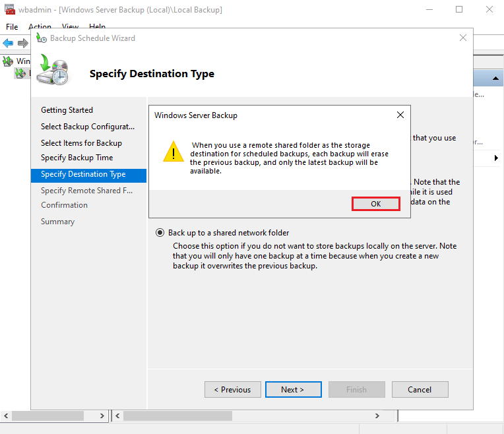The image size is (504, 434).
Task: Close the Windows Server Backup warning dialog
Action: coord(400,115)
